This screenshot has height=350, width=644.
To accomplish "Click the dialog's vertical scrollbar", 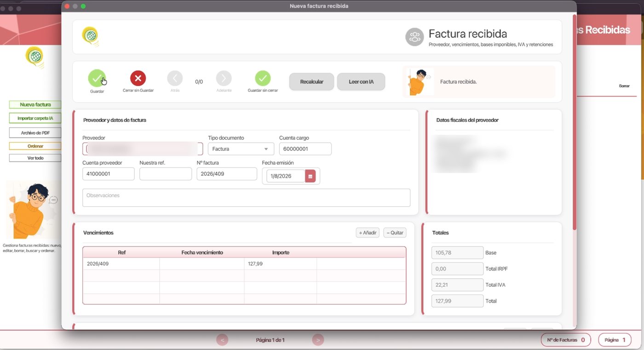I will point(574,122).
